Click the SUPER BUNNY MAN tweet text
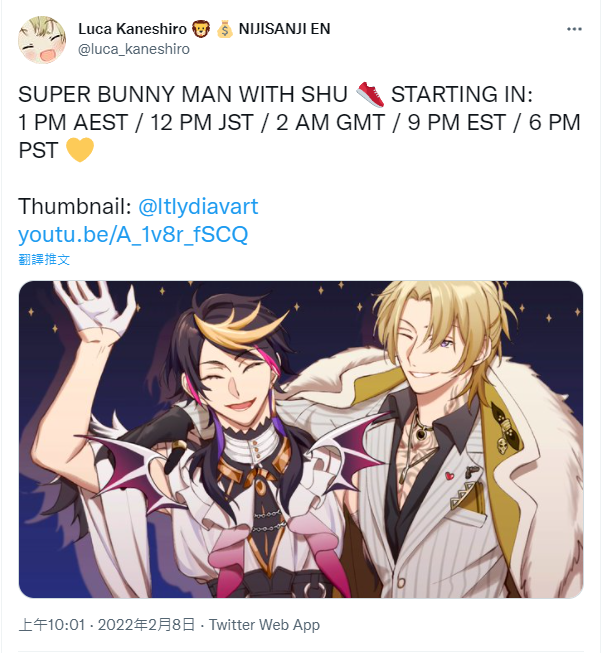603x653 pixels. (x=182, y=95)
